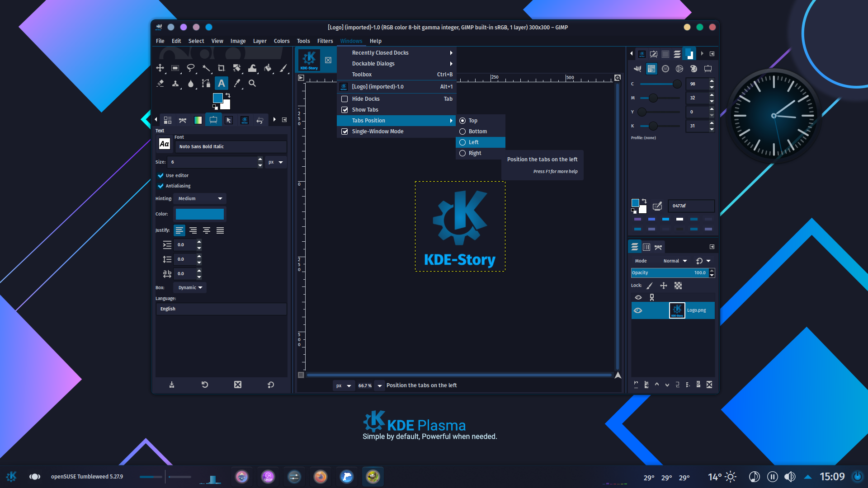Select the Unified Transform tool
Image resolution: width=868 pixels, height=488 pixels.
pyautogui.click(x=237, y=68)
